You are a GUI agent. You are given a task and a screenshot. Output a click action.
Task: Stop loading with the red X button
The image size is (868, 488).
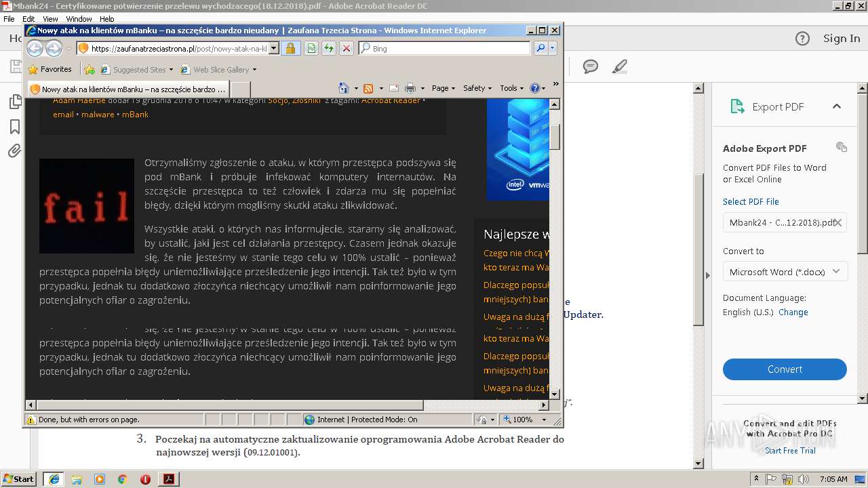coord(347,48)
